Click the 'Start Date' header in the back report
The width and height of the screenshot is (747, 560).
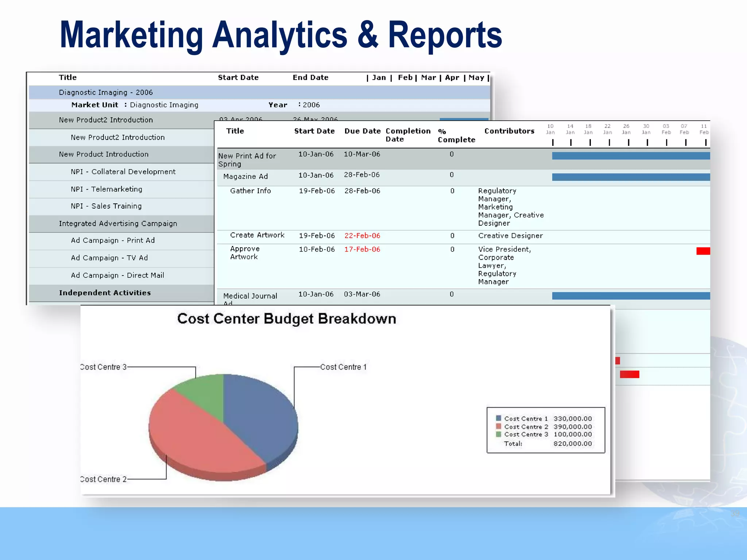(x=238, y=77)
